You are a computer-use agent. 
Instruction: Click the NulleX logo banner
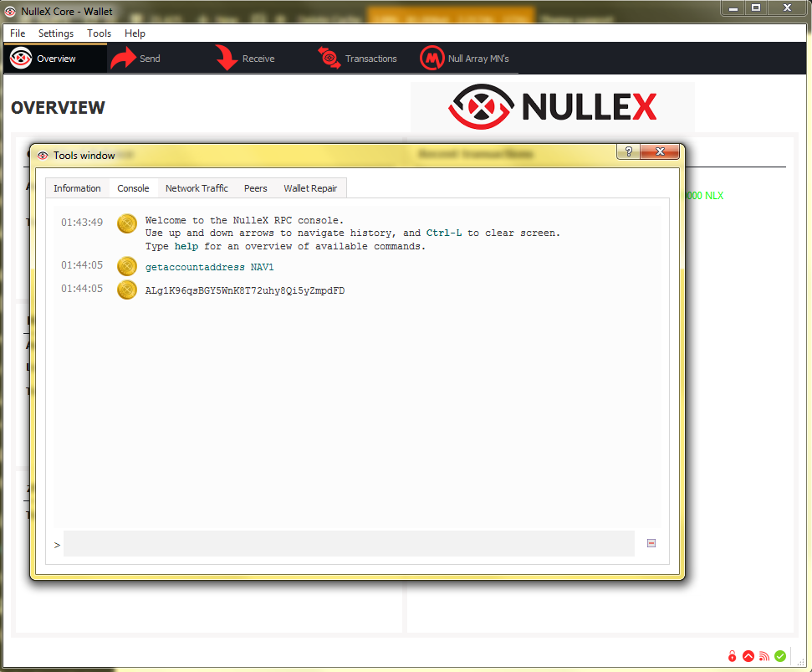tap(553, 107)
